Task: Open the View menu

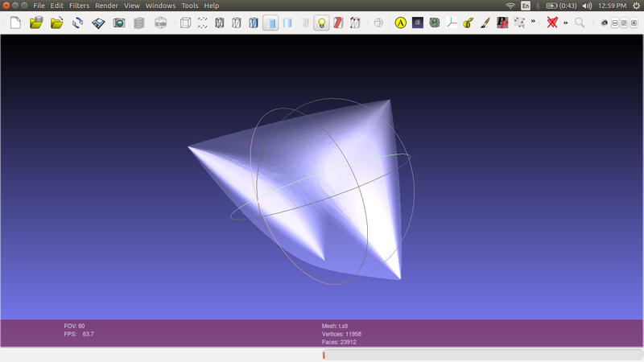Action: pos(132,6)
